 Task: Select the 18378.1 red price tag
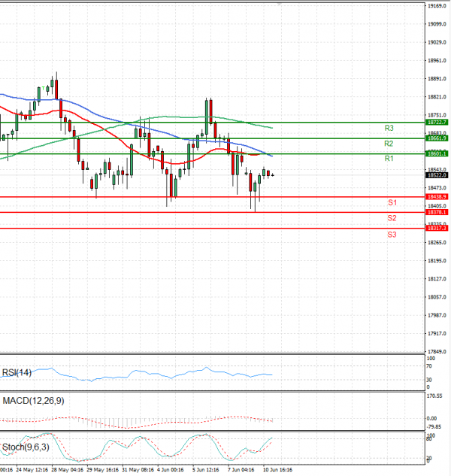click(437, 212)
